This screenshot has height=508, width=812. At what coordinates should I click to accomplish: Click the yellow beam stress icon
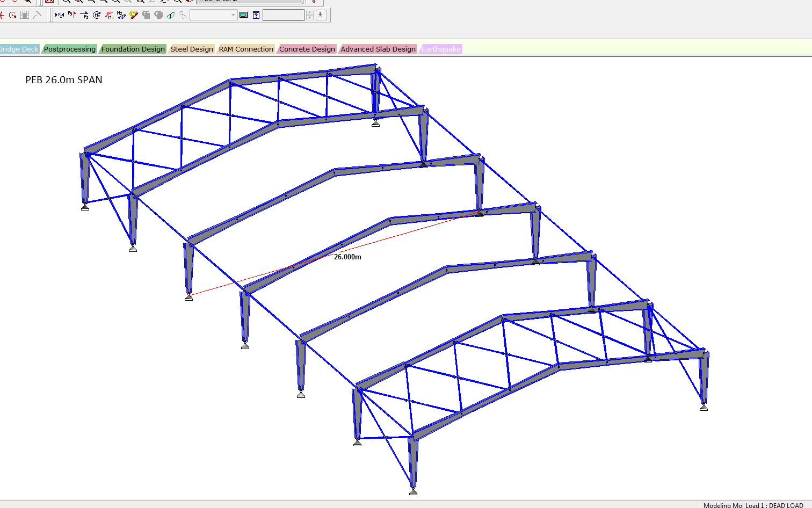point(134,15)
